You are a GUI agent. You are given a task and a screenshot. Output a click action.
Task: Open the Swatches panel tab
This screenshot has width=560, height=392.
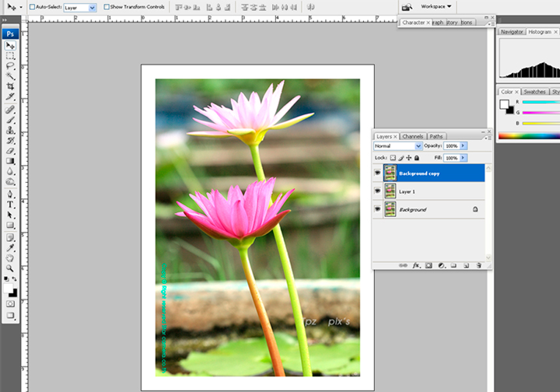[534, 92]
